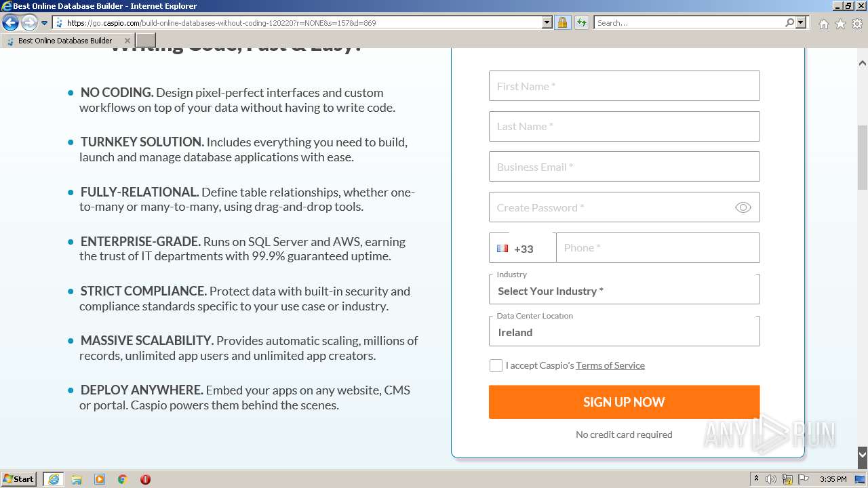Click the browser Forward arrow button
Screen dimensions: 868x488
29,23
